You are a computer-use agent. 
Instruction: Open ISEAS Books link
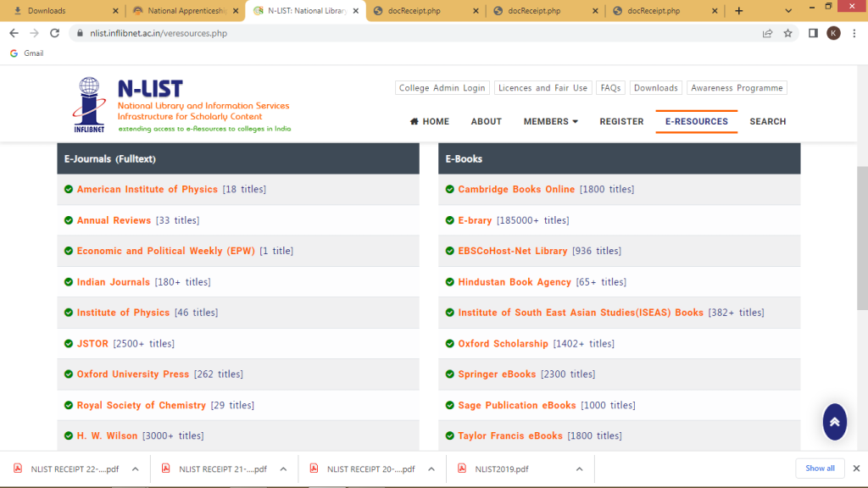[x=581, y=313]
